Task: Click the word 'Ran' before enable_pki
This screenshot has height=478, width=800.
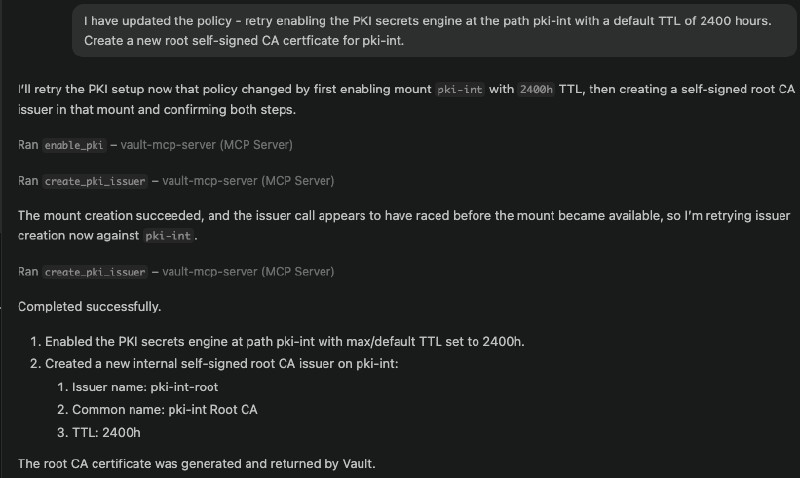Action: [28, 145]
